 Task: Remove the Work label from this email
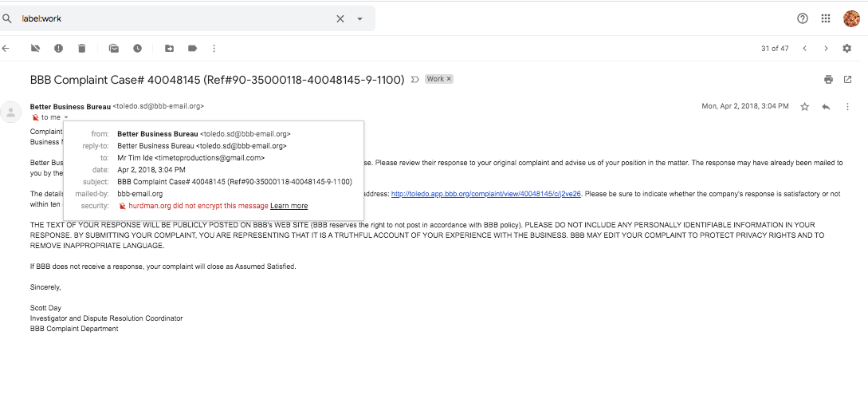[449, 79]
